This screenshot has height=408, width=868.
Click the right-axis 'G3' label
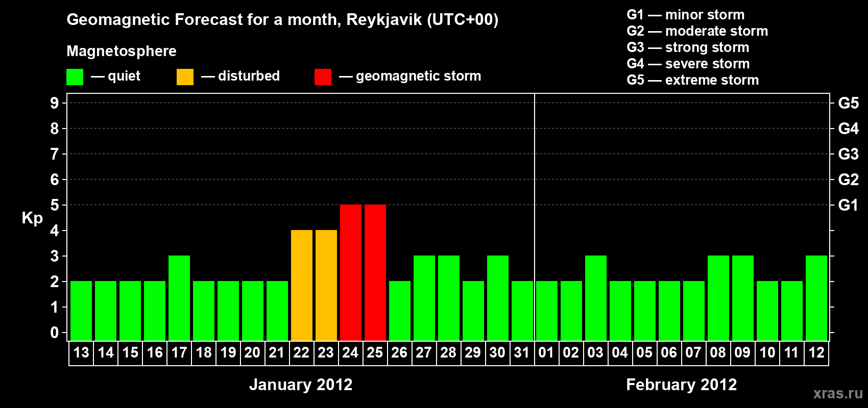click(849, 154)
